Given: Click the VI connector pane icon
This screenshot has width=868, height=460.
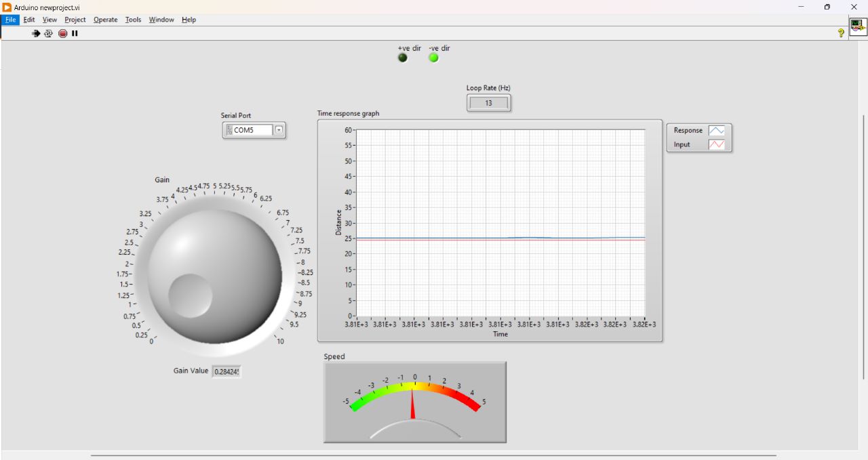Looking at the screenshot, I should pos(858,26).
